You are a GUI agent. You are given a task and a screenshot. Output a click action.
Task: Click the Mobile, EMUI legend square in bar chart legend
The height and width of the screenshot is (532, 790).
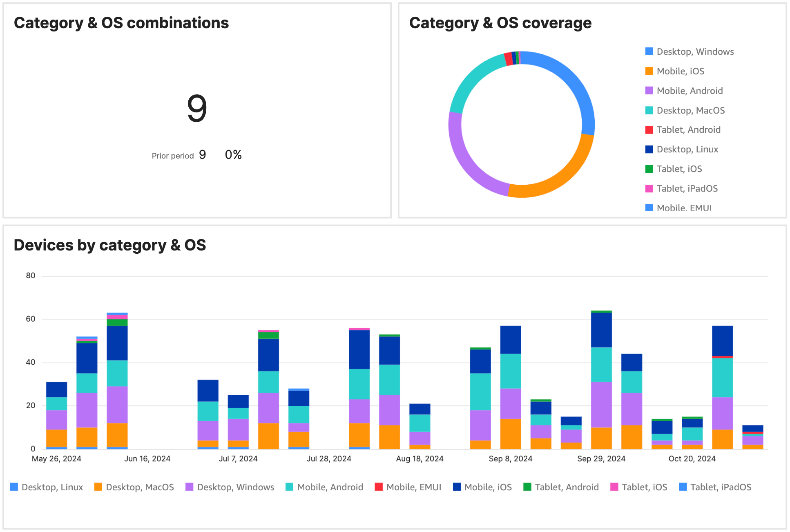pos(378,487)
